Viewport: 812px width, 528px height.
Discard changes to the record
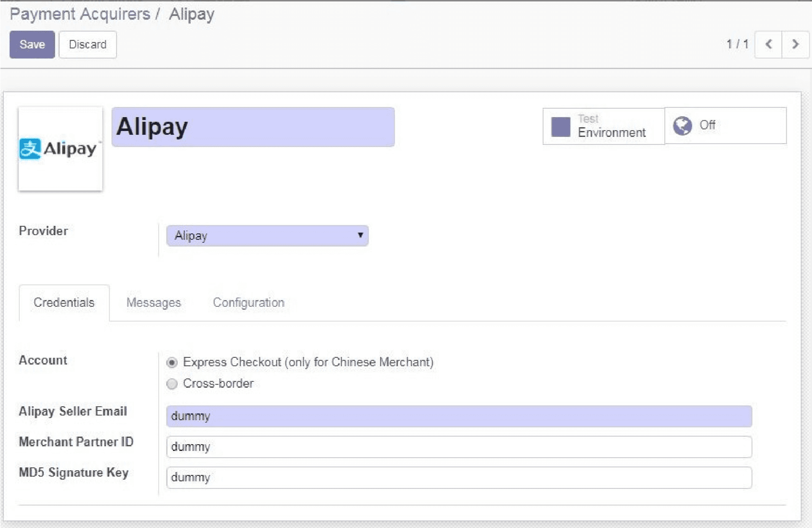pos(88,44)
